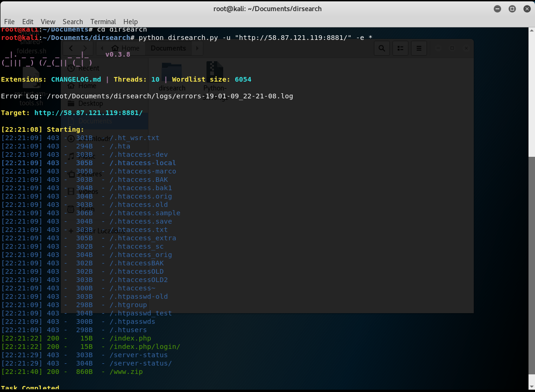Click Threads value 10

[155, 79]
